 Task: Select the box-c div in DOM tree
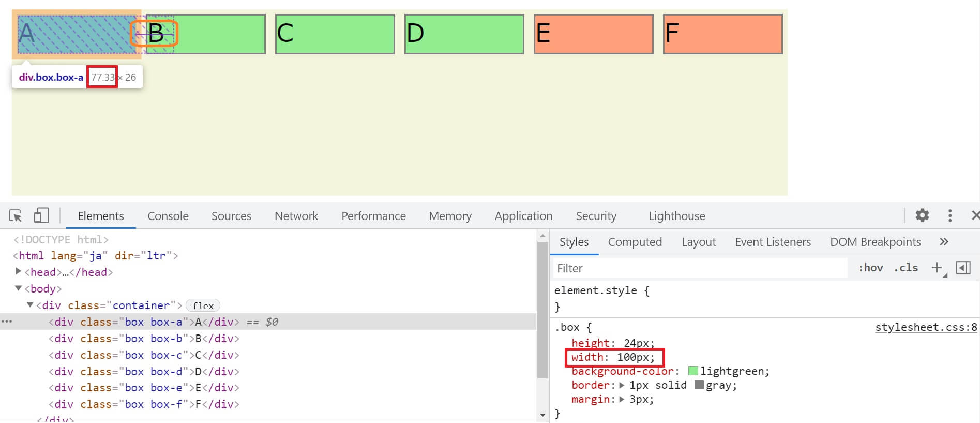click(x=144, y=355)
